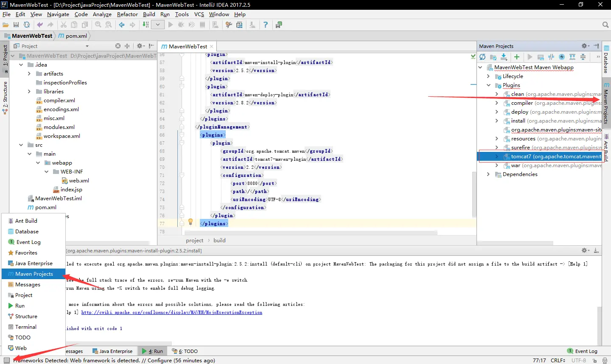The width and height of the screenshot is (611, 364).
Task: Click the UTF-8 encoding in status bar
Action: click(x=579, y=360)
